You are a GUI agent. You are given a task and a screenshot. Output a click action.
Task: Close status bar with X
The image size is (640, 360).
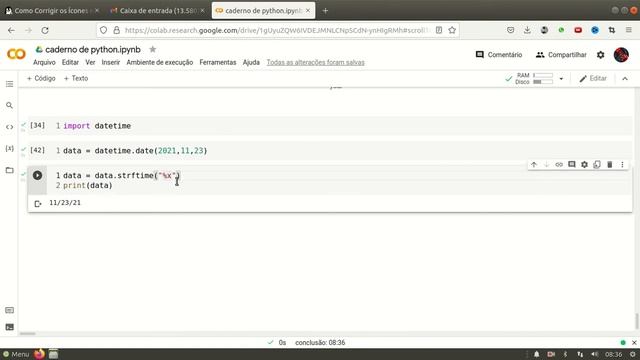pos(634,342)
